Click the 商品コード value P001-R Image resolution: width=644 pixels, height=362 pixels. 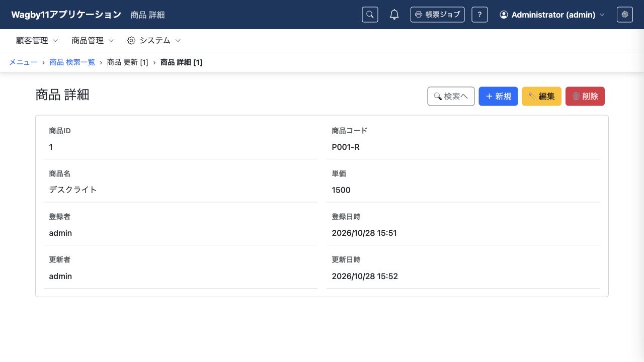pyautogui.click(x=346, y=147)
